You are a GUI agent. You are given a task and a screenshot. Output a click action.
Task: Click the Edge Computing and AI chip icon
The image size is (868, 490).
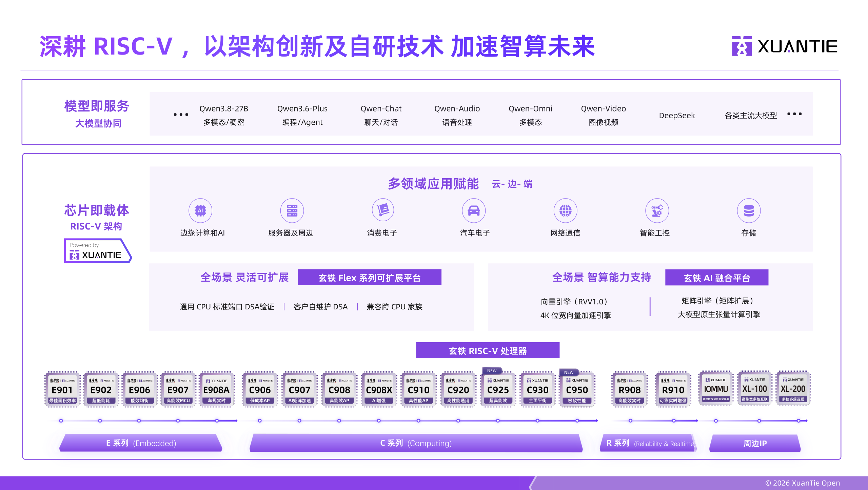(200, 210)
